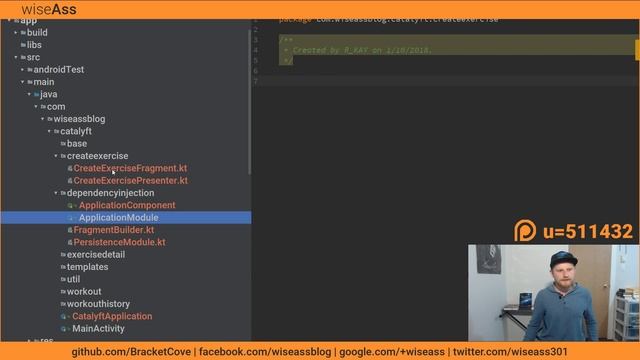
Task: Collapse the createexercise package arrow
Action: pos(56,156)
